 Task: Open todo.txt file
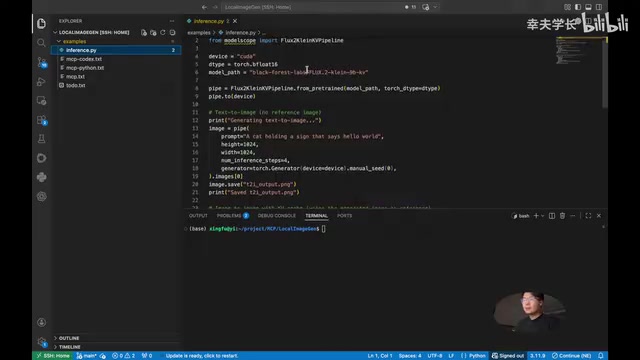click(76, 85)
